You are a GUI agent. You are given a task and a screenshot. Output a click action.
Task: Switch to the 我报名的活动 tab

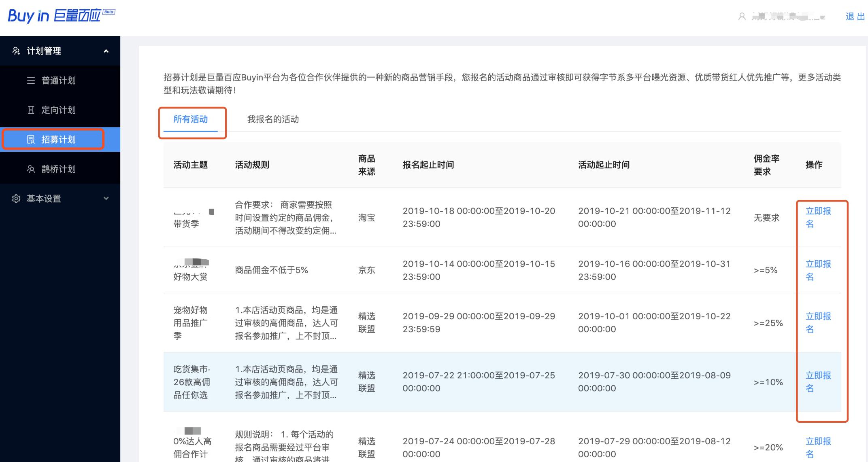coord(272,119)
